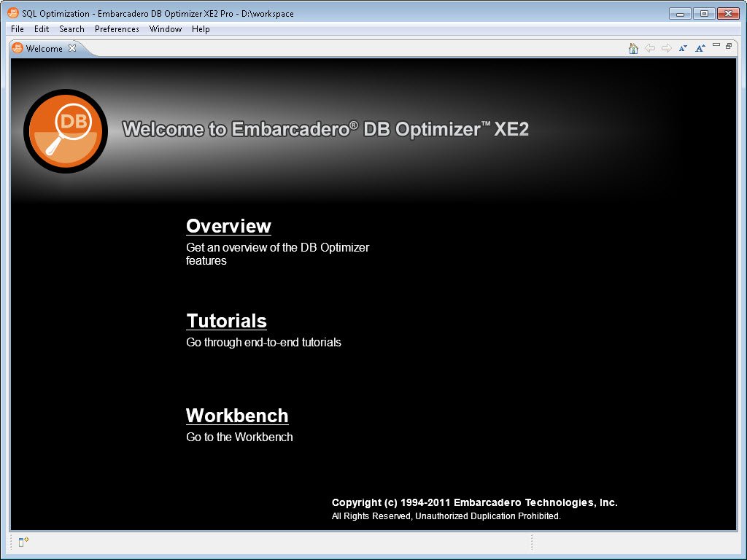Select the Welcome tab
The height and width of the screenshot is (560, 747).
tap(44, 49)
